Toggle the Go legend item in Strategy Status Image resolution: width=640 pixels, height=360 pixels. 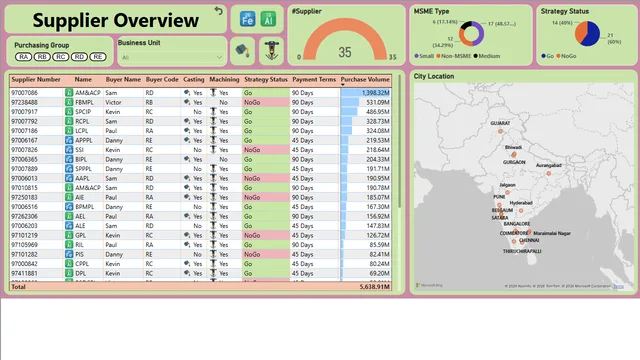[x=548, y=56]
